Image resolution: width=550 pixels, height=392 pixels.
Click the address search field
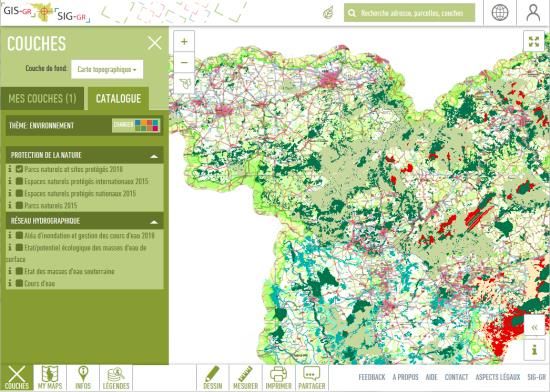click(x=409, y=13)
